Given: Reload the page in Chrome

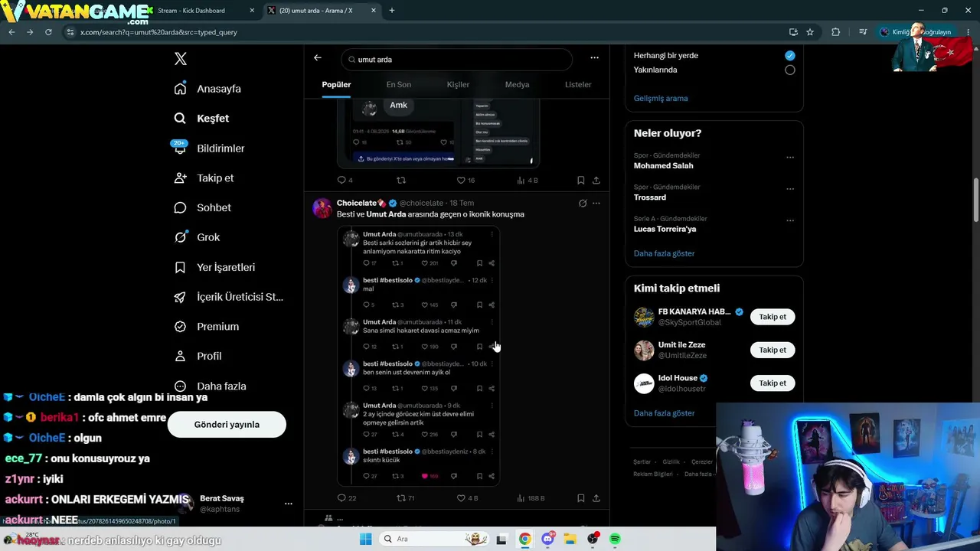Looking at the screenshot, I should (x=48, y=32).
